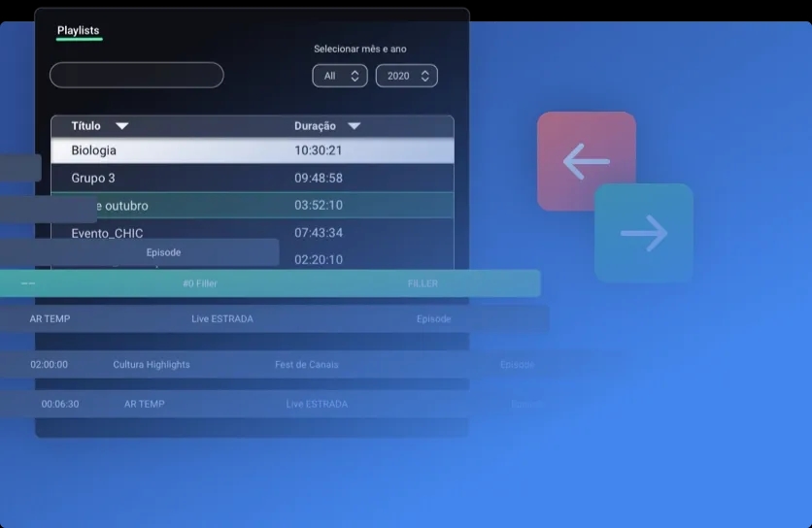Click the red left arrow icon
Image resolution: width=812 pixels, height=528 pixels.
(586, 161)
